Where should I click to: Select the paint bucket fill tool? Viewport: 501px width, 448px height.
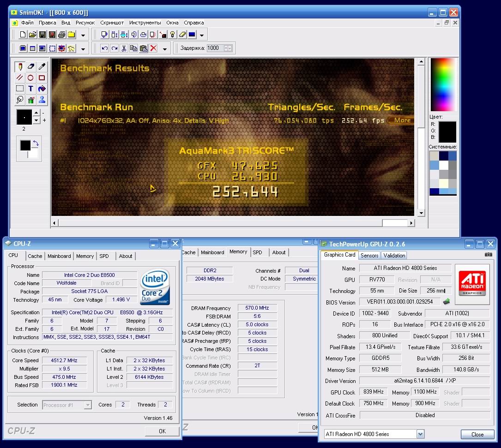coord(42,89)
